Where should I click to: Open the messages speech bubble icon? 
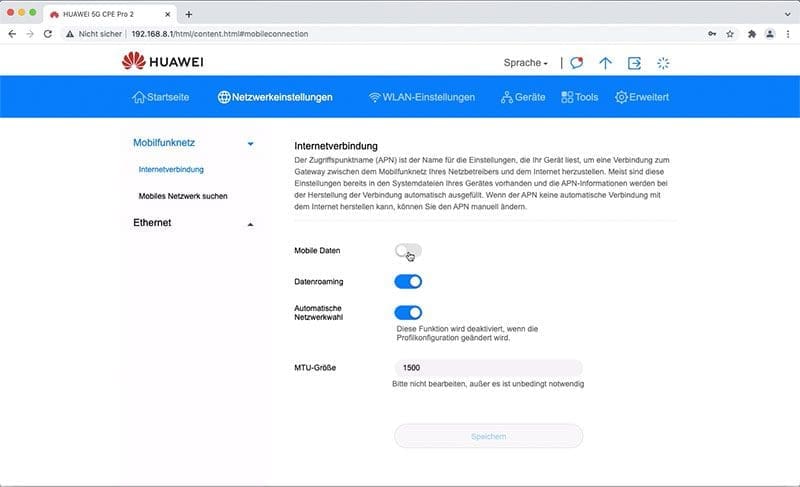(577, 63)
